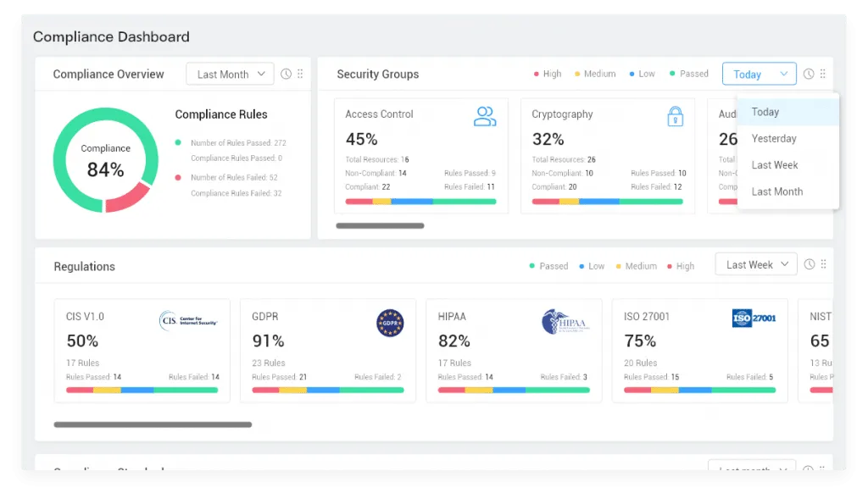
Task: Click the CIS V1.0 severity color bar
Action: coord(142,390)
